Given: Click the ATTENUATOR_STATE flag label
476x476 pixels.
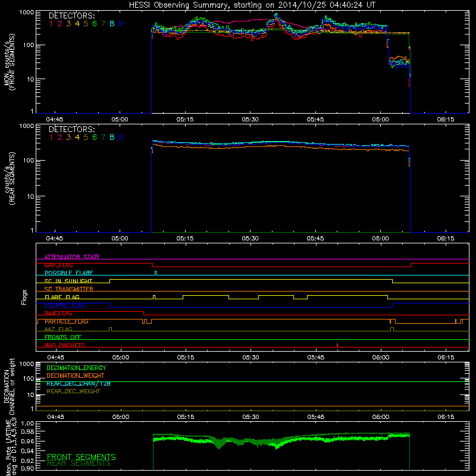Looking at the screenshot, I should click(x=72, y=257).
